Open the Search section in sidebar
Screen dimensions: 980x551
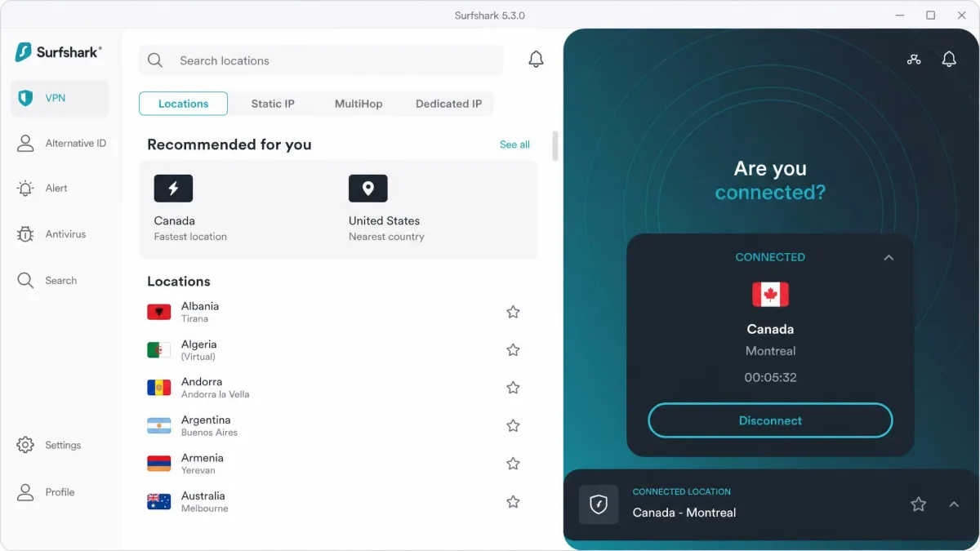point(47,281)
